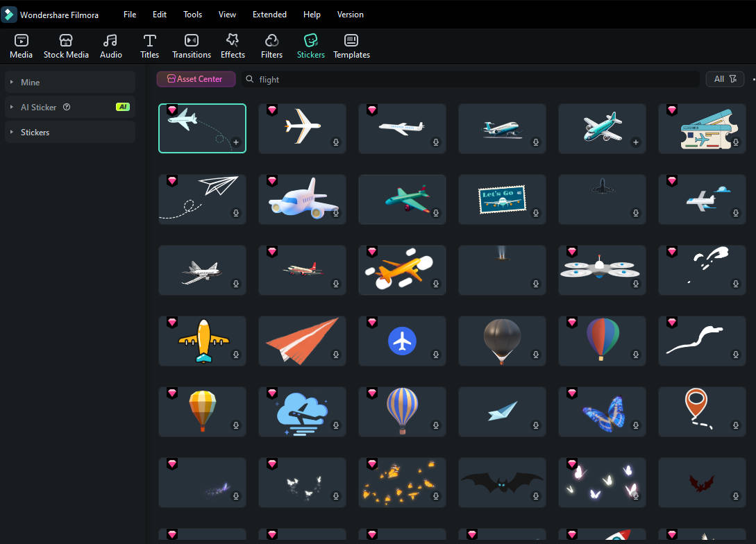Download the white top-view airplane sticker
This screenshot has width=756, height=544.
point(336,142)
